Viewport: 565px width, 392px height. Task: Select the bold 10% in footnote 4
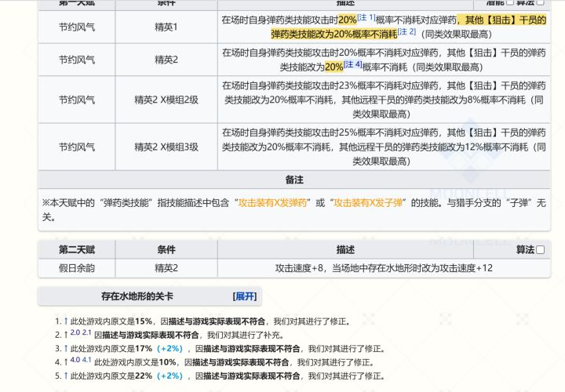coord(167,362)
